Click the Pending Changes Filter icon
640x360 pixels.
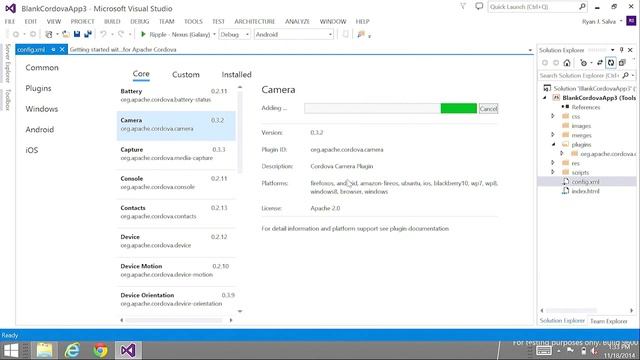click(584, 63)
